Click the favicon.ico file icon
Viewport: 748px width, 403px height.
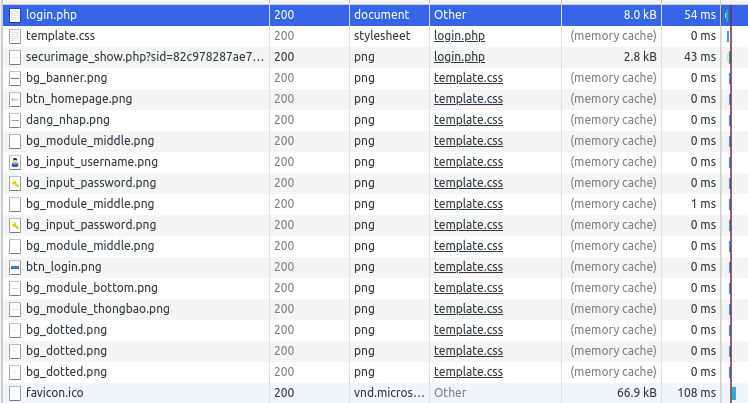[15, 393]
